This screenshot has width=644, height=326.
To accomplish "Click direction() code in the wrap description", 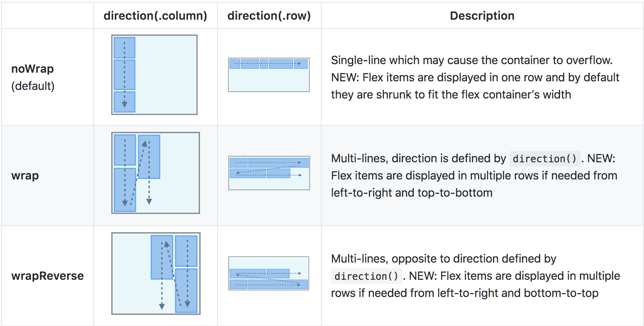I will point(545,159).
